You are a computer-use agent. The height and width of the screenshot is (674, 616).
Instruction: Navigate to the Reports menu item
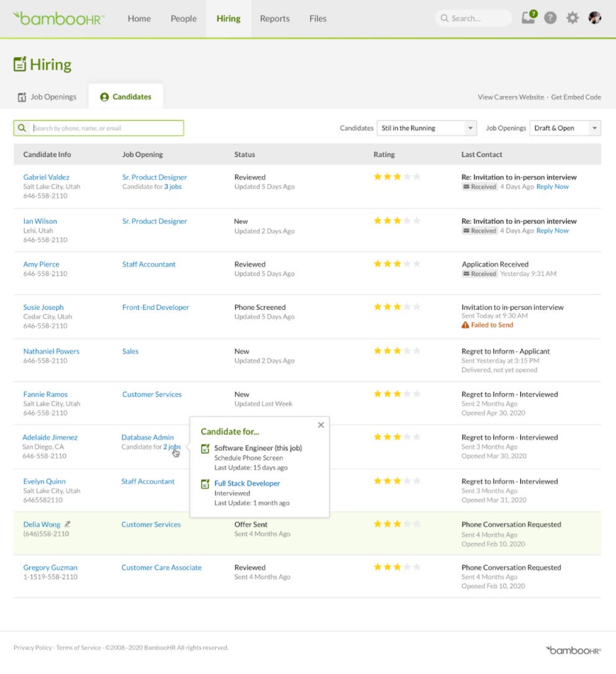tap(274, 19)
